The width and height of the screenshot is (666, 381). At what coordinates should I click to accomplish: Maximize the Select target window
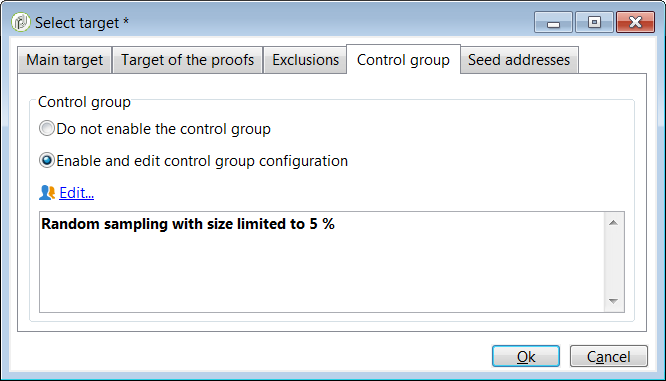tap(594, 23)
